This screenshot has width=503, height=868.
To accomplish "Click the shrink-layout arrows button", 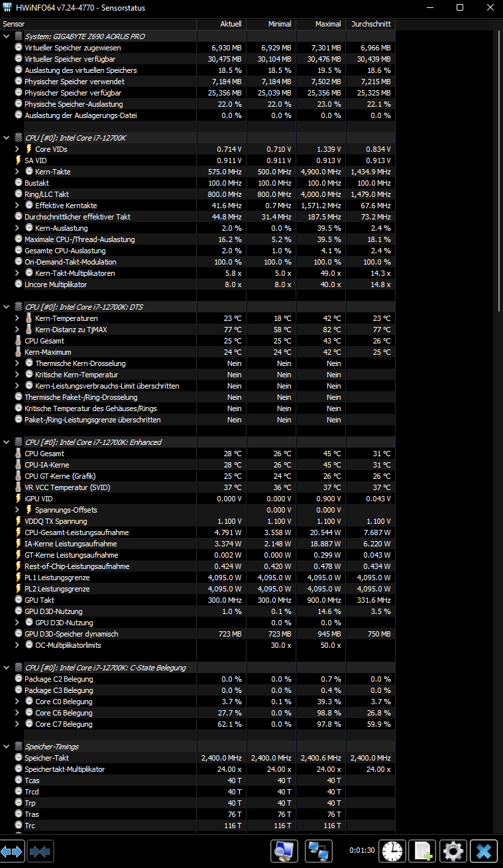I will pos(40,851).
